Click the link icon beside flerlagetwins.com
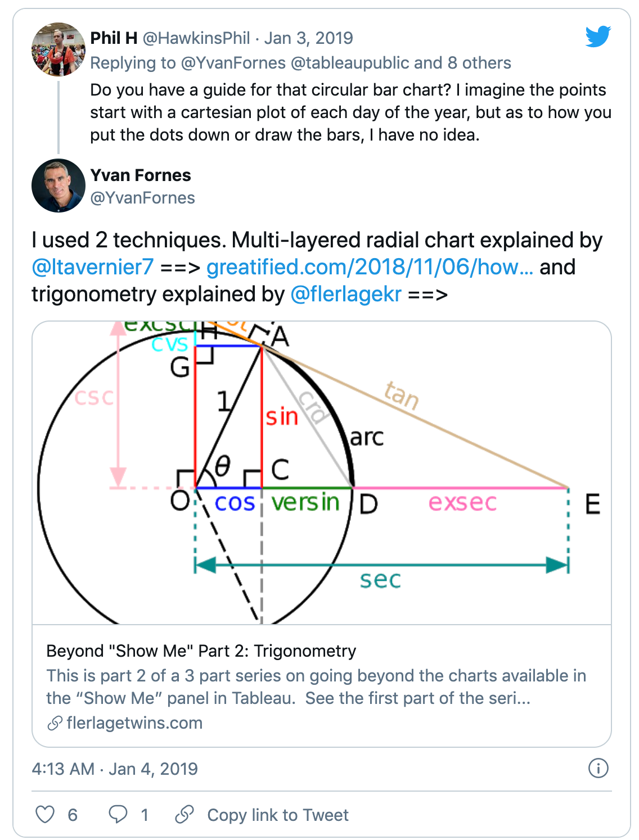Image resolution: width=639 pixels, height=840 pixels. tap(55, 723)
